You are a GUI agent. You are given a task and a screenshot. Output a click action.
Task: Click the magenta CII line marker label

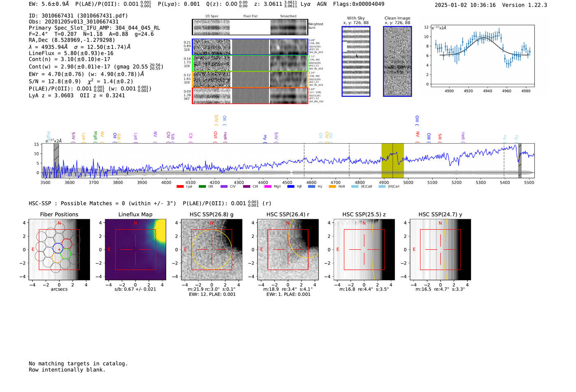point(190,138)
